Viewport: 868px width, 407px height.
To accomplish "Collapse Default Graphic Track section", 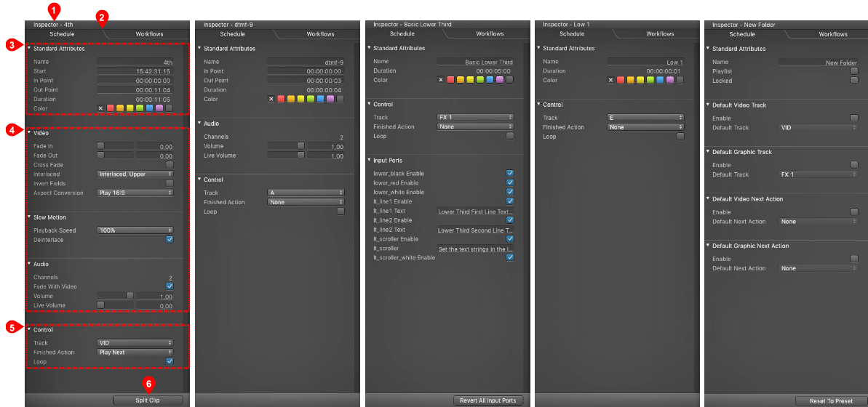I will coord(707,151).
